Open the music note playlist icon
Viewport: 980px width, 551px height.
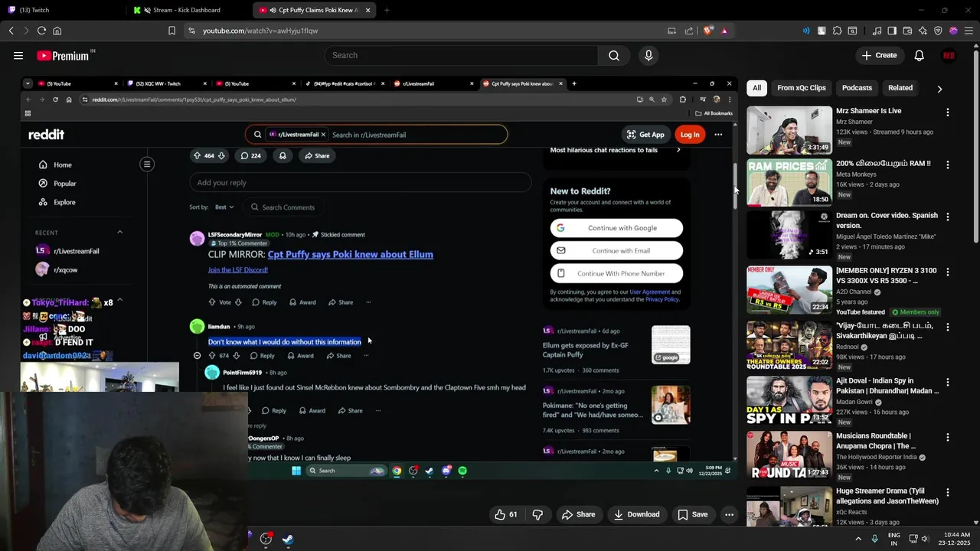pos(877,31)
